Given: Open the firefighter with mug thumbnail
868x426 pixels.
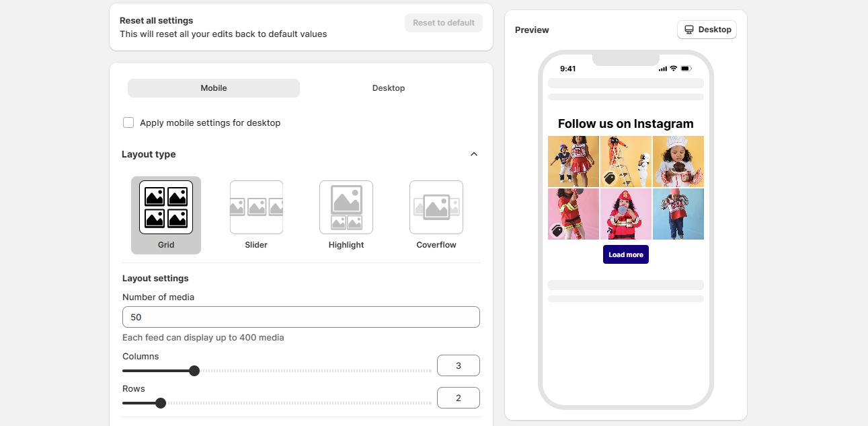Looking at the screenshot, I should (x=626, y=214).
